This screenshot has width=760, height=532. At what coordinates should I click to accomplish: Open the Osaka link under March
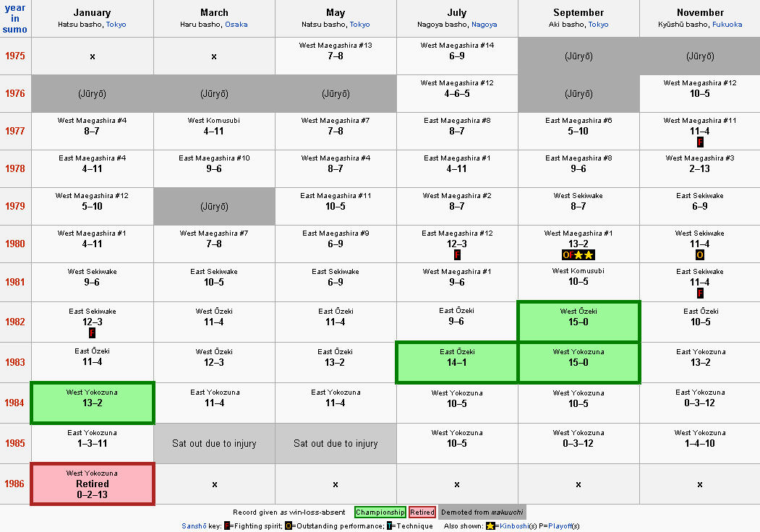(x=236, y=25)
